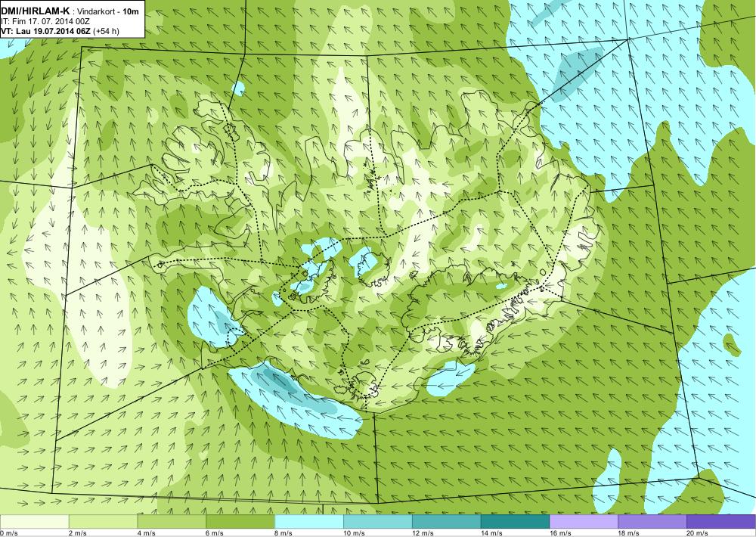
Task: Pick the 12–14 m/s teal legend swatch
Action: point(447,522)
